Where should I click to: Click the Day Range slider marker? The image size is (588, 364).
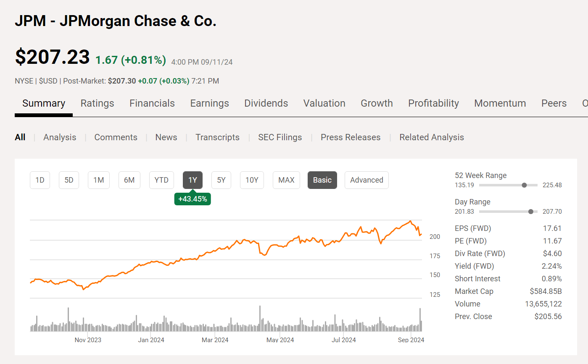[x=531, y=212]
